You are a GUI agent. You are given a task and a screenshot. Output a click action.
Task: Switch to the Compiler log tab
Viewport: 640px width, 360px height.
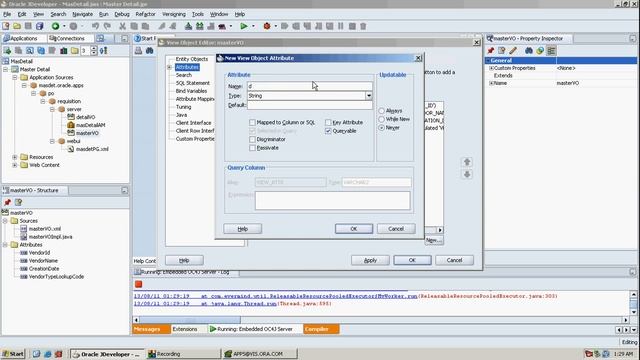[321, 329]
